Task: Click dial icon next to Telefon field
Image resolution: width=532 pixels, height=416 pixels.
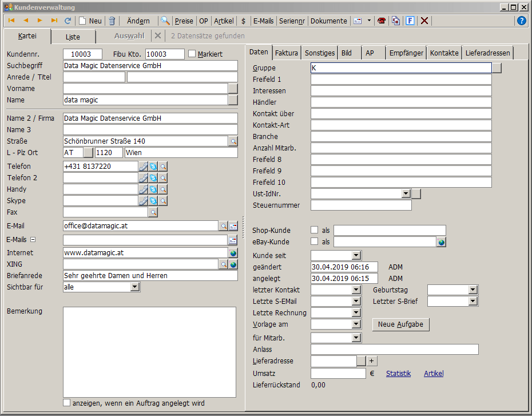Action: pyautogui.click(x=143, y=167)
